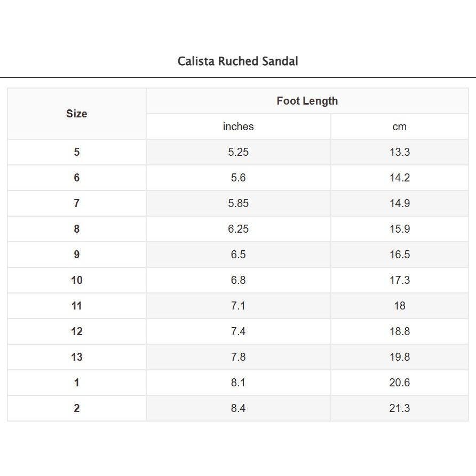Click size 9 row label
This screenshot has height=476, width=476.
pyautogui.click(x=76, y=255)
